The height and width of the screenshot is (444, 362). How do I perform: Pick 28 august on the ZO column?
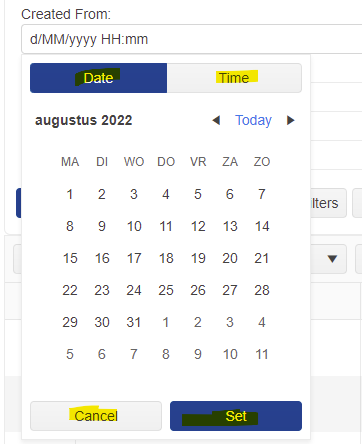[x=262, y=290]
